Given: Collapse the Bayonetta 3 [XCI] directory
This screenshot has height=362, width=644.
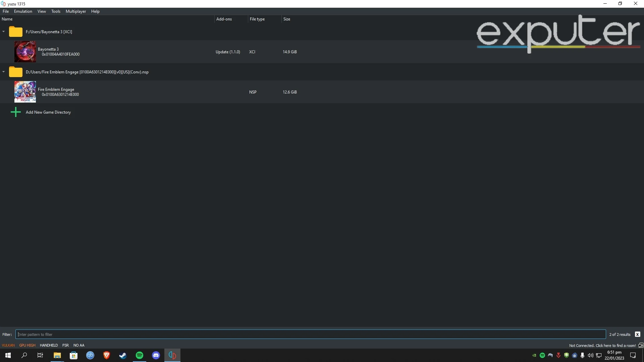Looking at the screenshot, I should point(4,32).
